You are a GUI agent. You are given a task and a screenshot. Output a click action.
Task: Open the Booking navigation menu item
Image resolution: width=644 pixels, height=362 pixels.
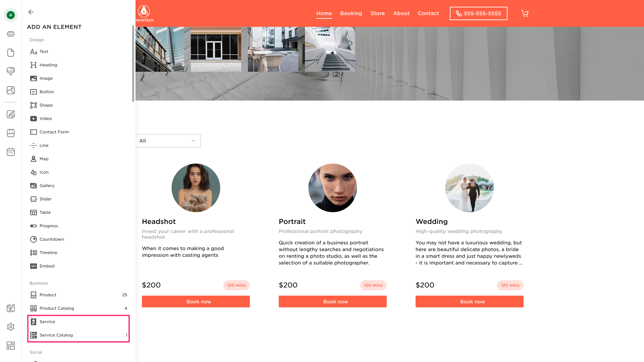click(x=351, y=13)
